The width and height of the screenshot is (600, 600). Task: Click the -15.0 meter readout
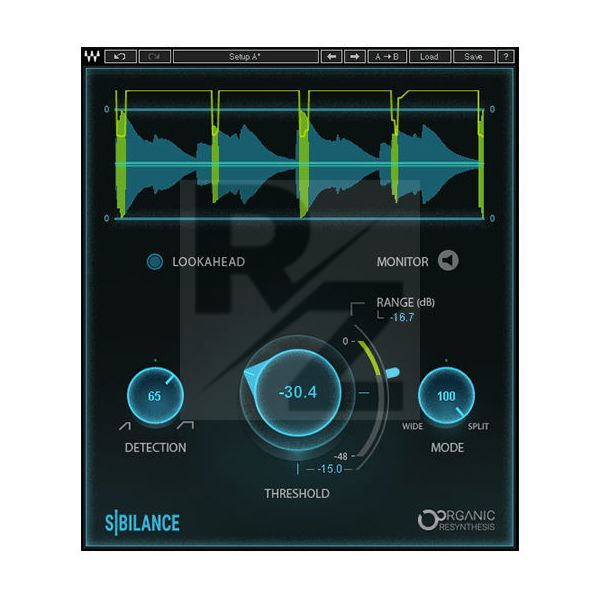(x=330, y=469)
